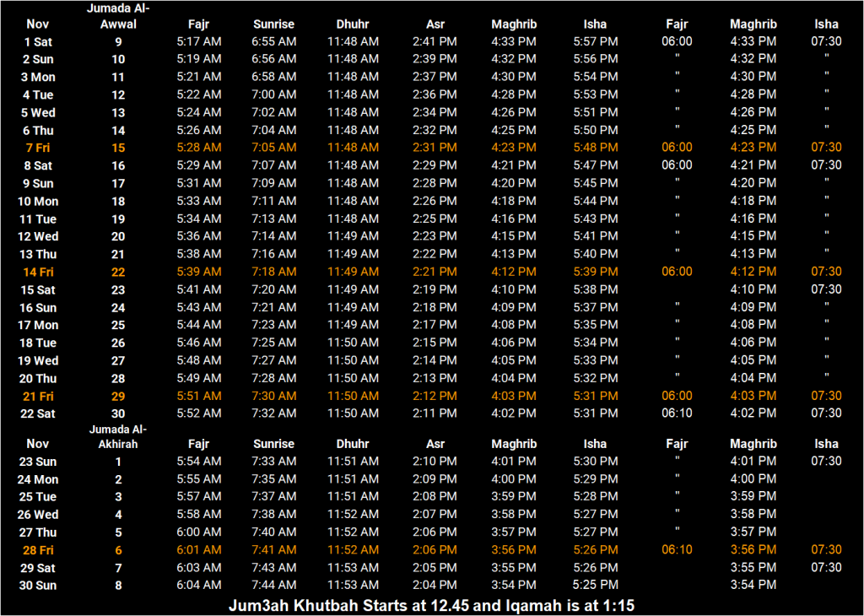Viewport: 864px width, 616px height.
Task: Select the highlighted 21 Fri date label
Action: point(38,396)
